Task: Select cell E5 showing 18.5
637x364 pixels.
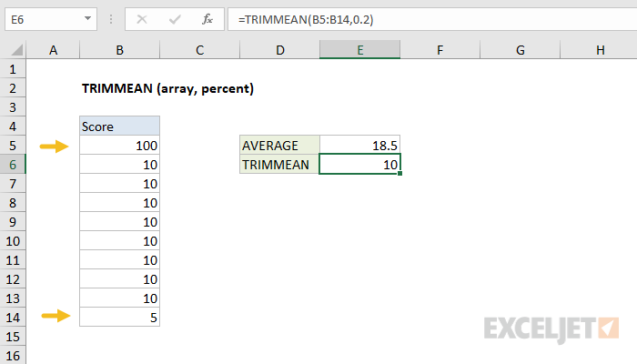Action: tap(360, 146)
